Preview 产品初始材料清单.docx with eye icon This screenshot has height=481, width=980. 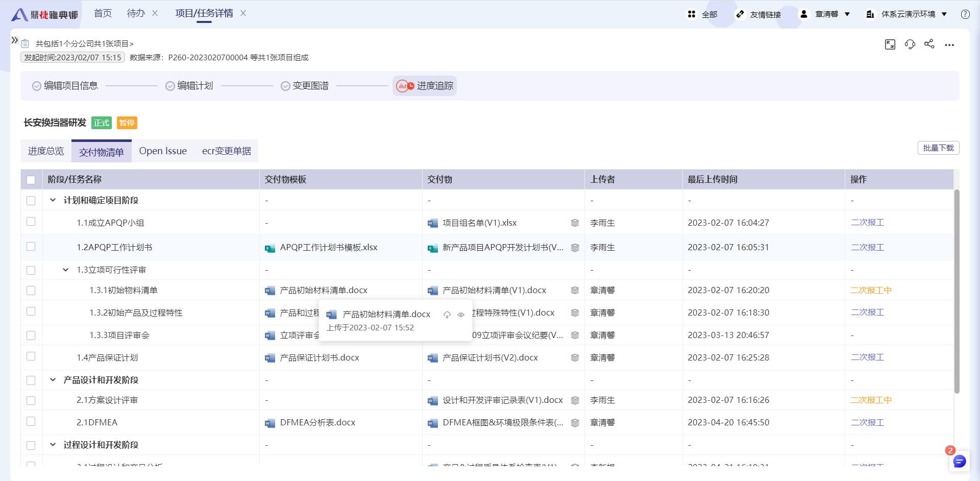[461, 315]
